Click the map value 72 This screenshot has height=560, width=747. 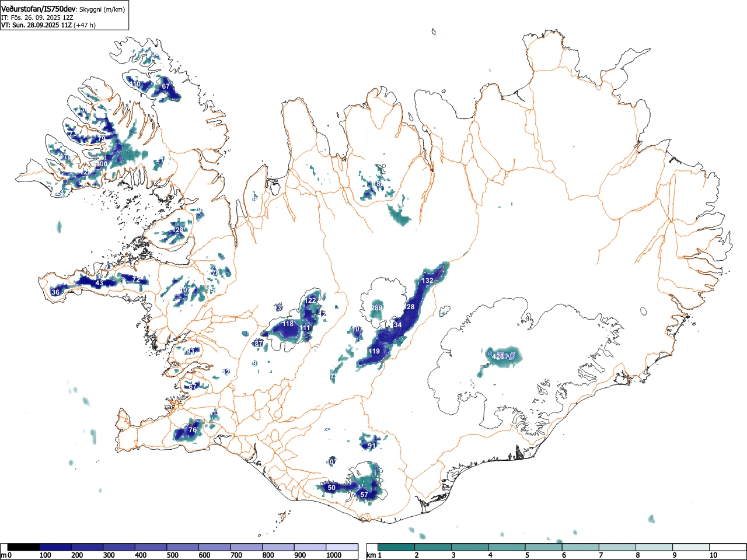point(136,279)
